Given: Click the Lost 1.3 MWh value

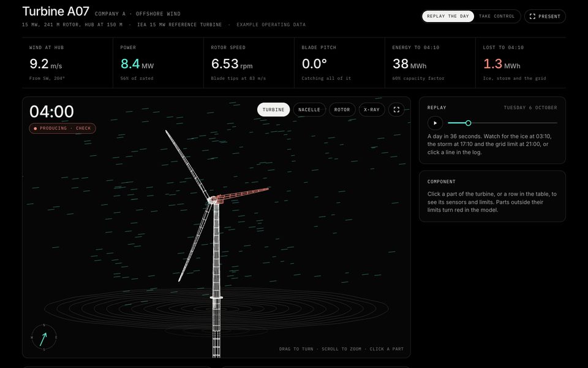Looking at the screenshot, I should [502, 64].
